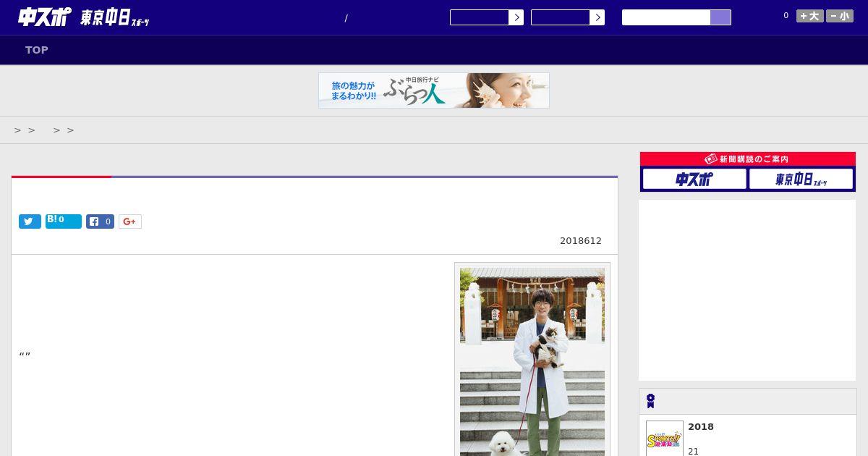Viewport: 868px width, 456px height.
Task: Open the ぶらっ人 travel banner ad
Action: pyautogui.click(x=434, y=90)
